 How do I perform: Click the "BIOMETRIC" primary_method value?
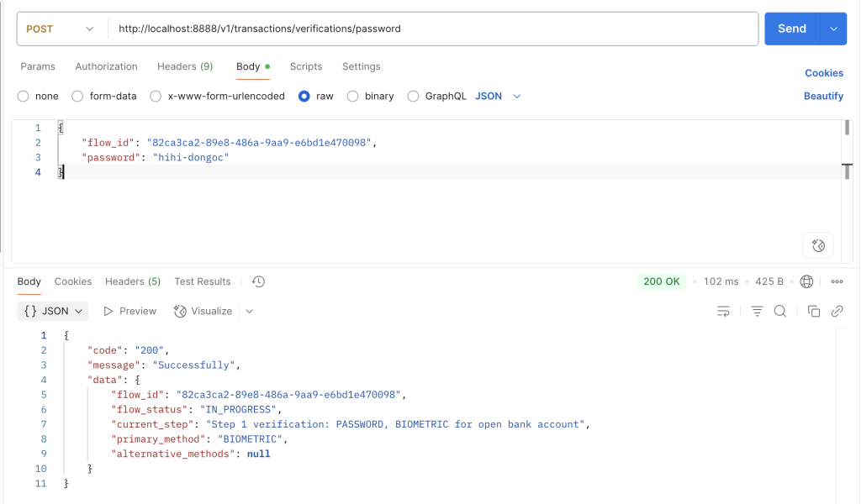click(251, 439)
